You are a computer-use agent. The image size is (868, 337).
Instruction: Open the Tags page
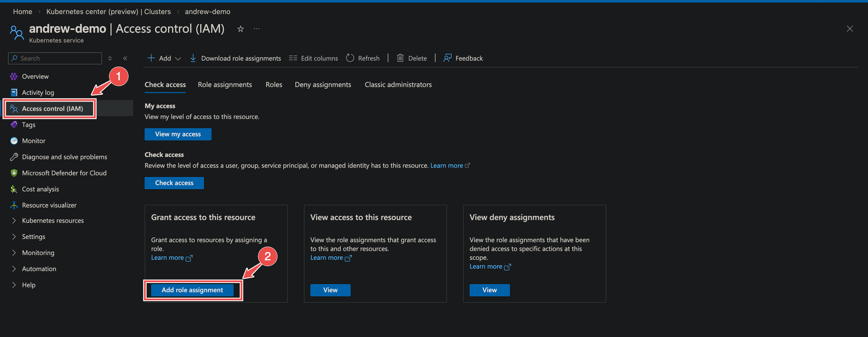[29, 125]
